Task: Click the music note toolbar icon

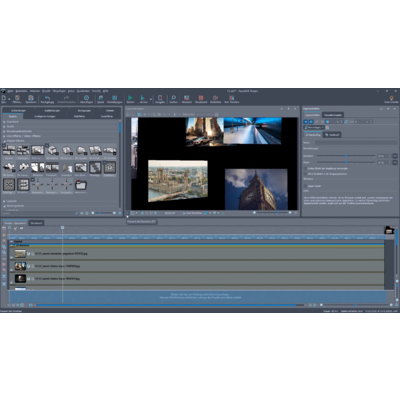Action: point(100,98)
